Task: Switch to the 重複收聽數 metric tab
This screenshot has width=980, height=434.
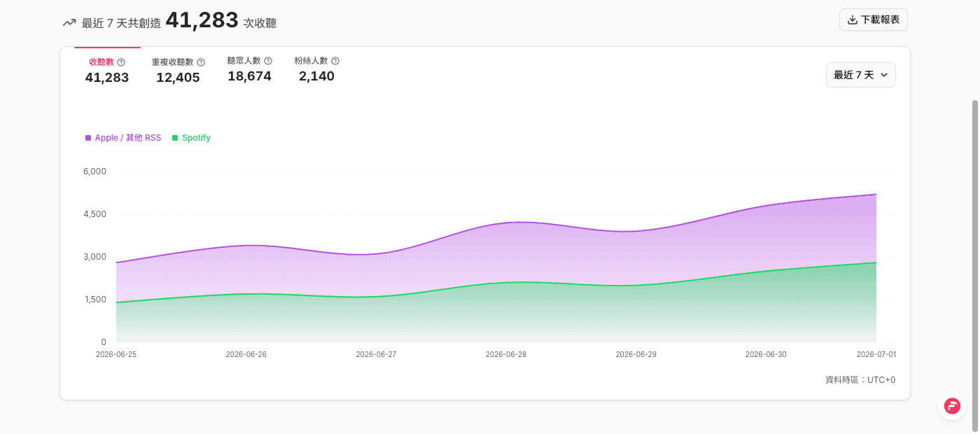Action: click(178, 70)
